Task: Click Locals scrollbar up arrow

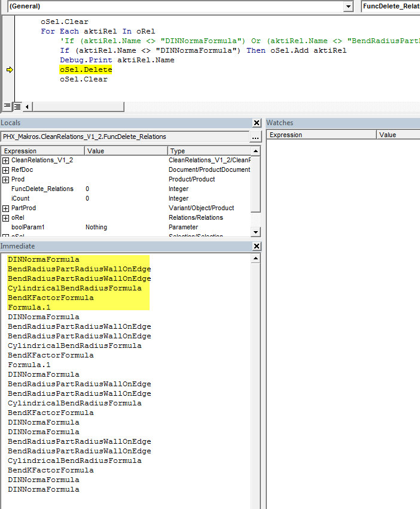Action: [x=255, y=151]
